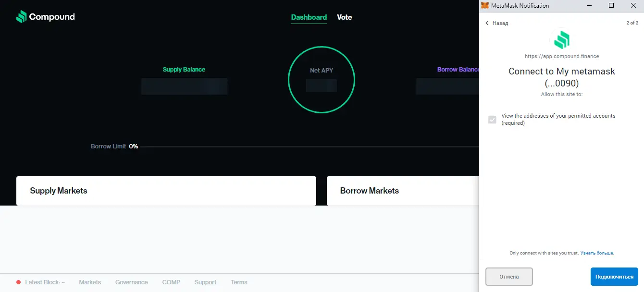Open the Узнать больше link
Image resolution: width=644 pixels, height=292 pixels.
point(597,253)
